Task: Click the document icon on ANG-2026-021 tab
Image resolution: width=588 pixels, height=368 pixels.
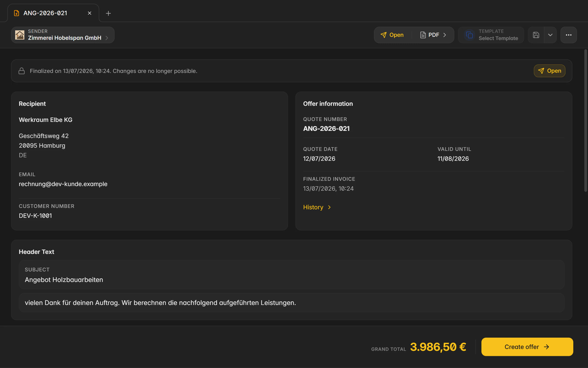Action: (17, 13)
